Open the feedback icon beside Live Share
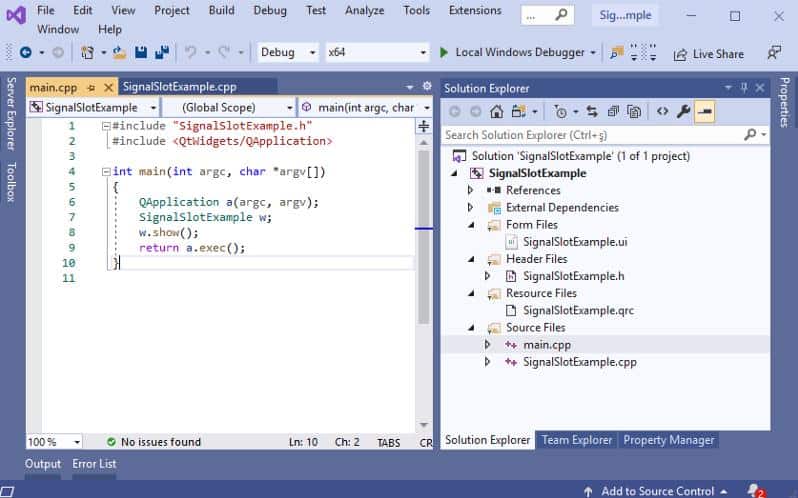The image size is (798, 498). 774,52
